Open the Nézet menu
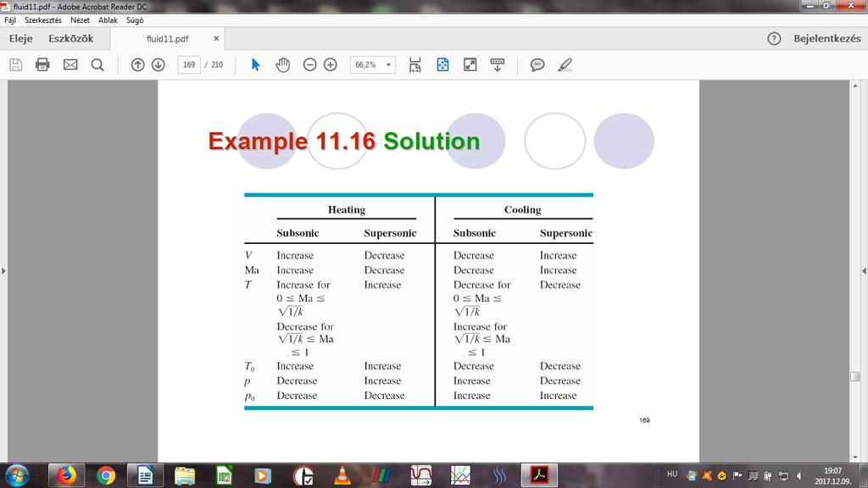 (x=80, y=20)
